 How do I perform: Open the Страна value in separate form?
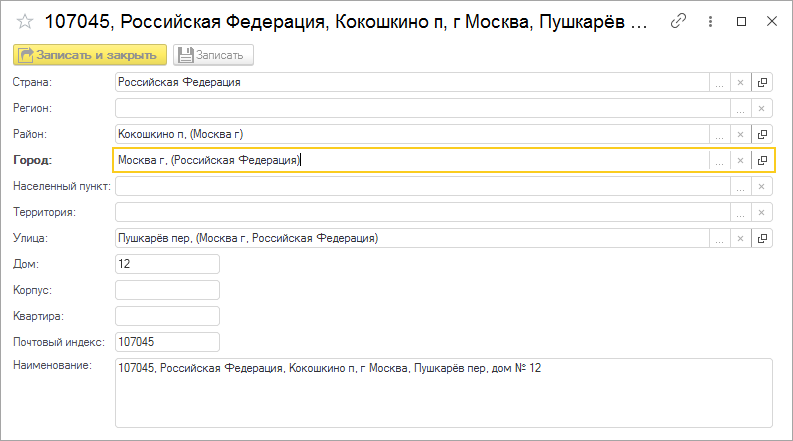(762, 82)
